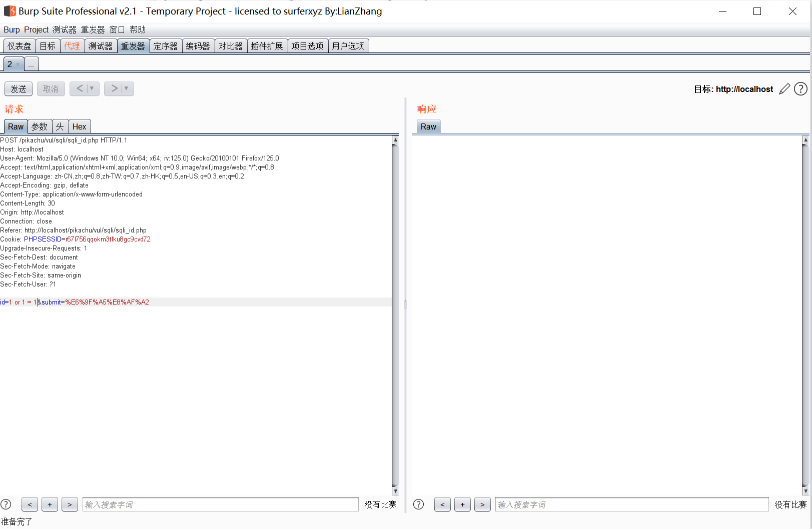Click the Burp Suite logo icon
This screenshot has width=812, height=529.
[10, 11]
